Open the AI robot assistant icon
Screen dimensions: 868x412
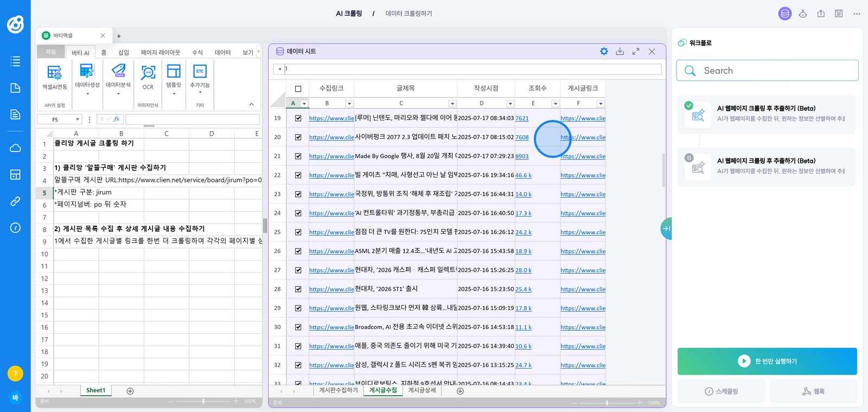point(803,14)
